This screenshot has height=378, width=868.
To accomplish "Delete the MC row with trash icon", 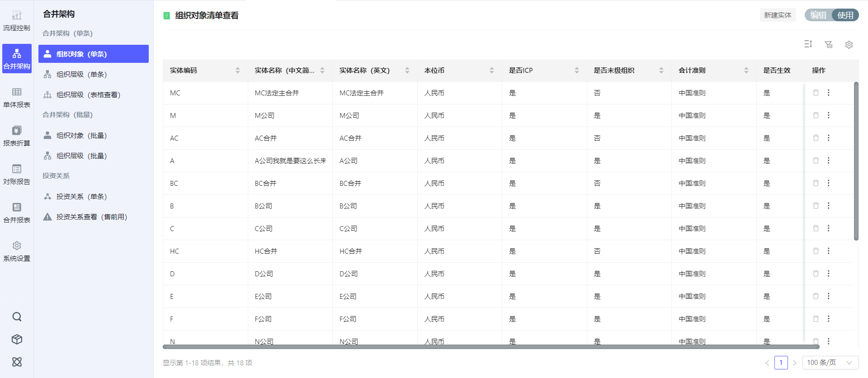I will pyautogui.click(x=816, y=93).
